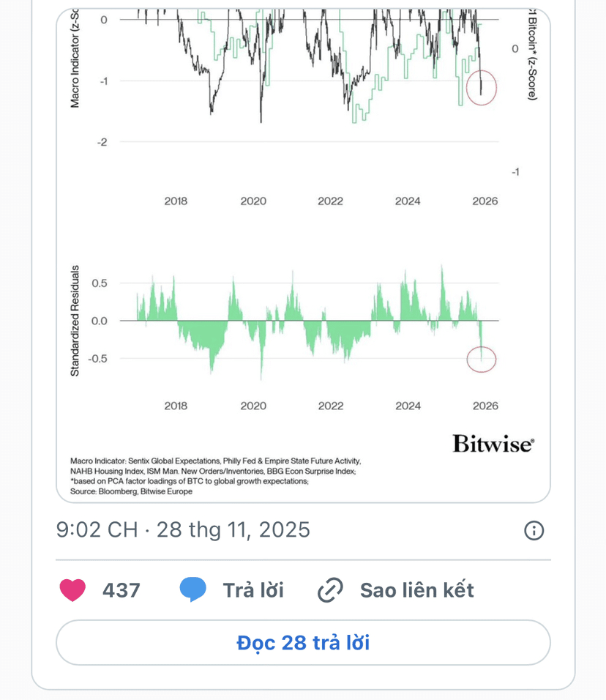The width and height of the screenshot is (606, 700).
Task: Click the red circle on the residuals chart
Action: pyautogui.click(x=482, y=359)
